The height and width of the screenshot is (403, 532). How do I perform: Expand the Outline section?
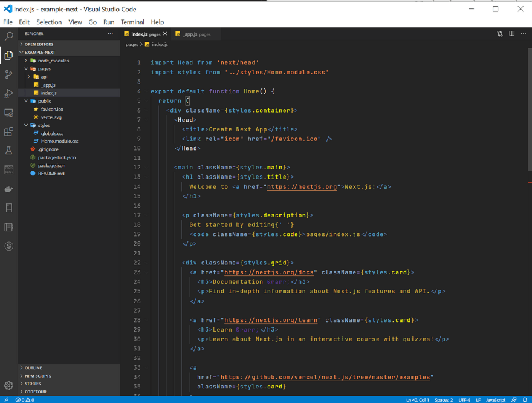pyautogui.click(x=69, y=368)
